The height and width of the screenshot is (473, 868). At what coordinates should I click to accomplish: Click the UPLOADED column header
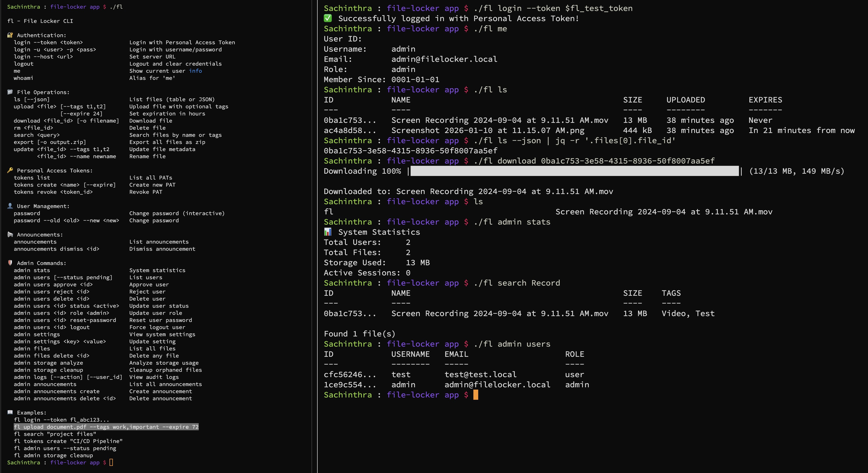tap(686, 100)
